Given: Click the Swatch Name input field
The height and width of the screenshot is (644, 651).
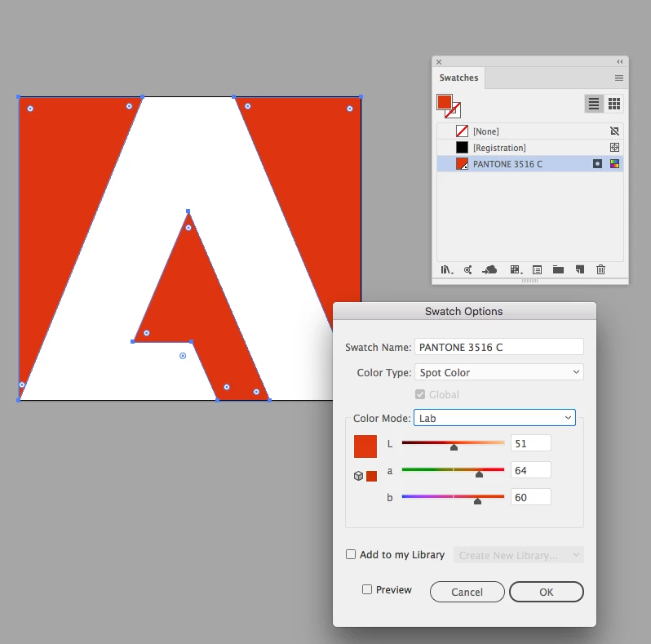Looking at the screenshot, I should (499, 347).
